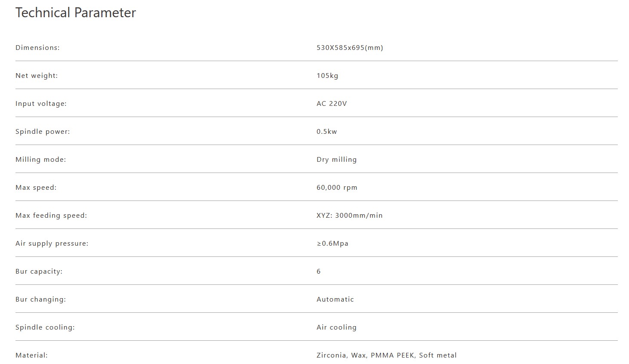Click the Bur capacity label
Viewport: 629px width, 364px height.
(x=39, y=271)
